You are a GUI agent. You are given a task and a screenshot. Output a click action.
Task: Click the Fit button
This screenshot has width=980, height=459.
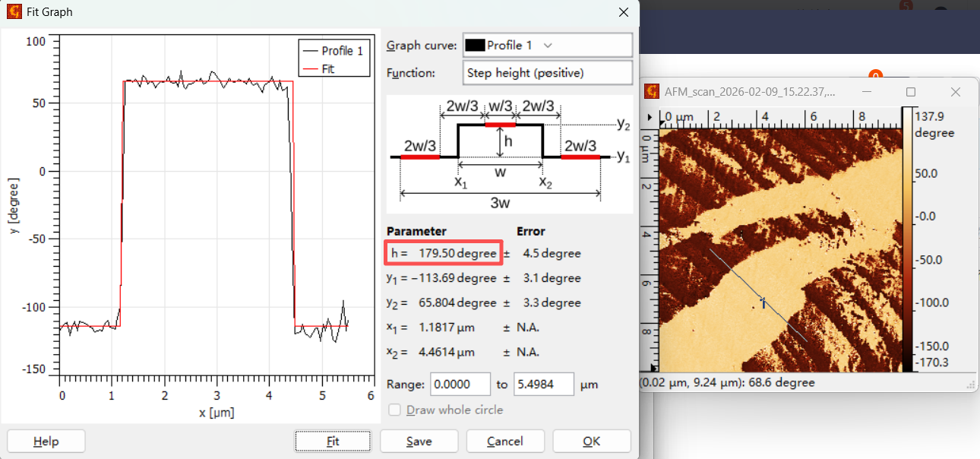[333, 442]
